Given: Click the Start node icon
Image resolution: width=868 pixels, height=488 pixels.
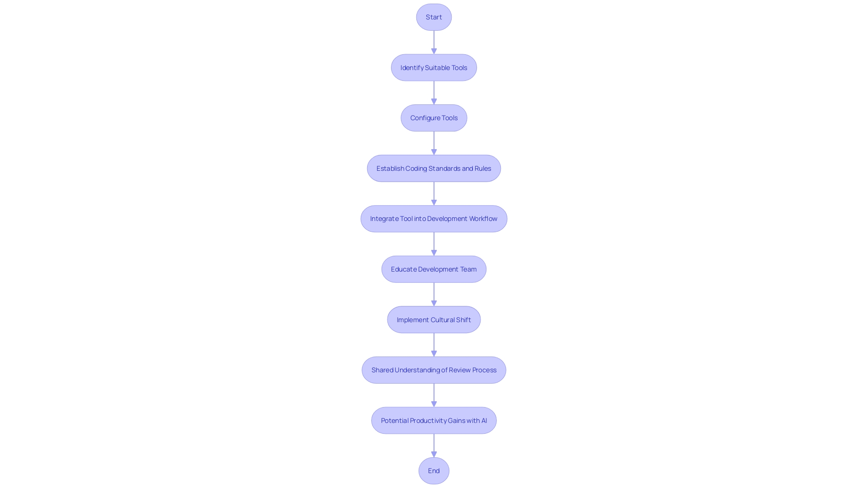Looking at the screenshot, I should click(x=434, y=17).
